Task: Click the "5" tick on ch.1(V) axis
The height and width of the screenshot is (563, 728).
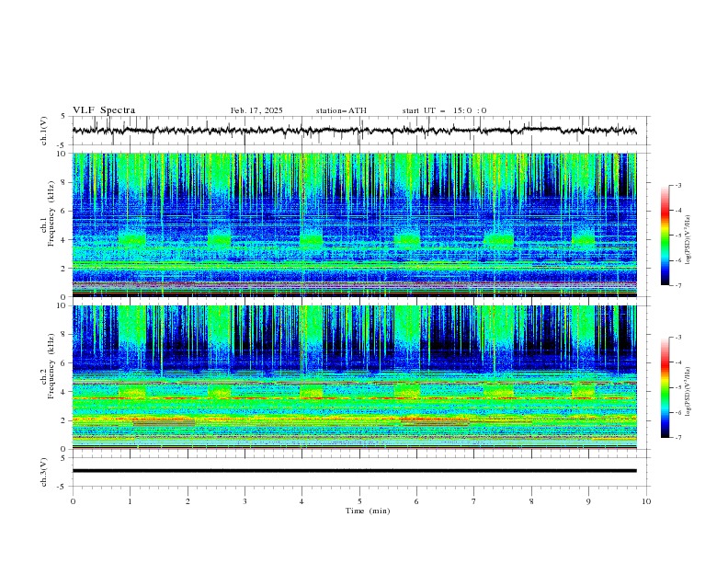Action: [63, 116]
